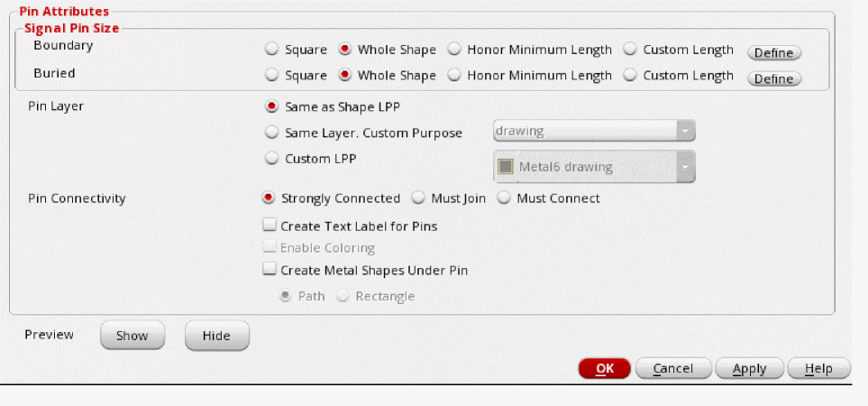Select Square for Buried pin size

(271, 76)
